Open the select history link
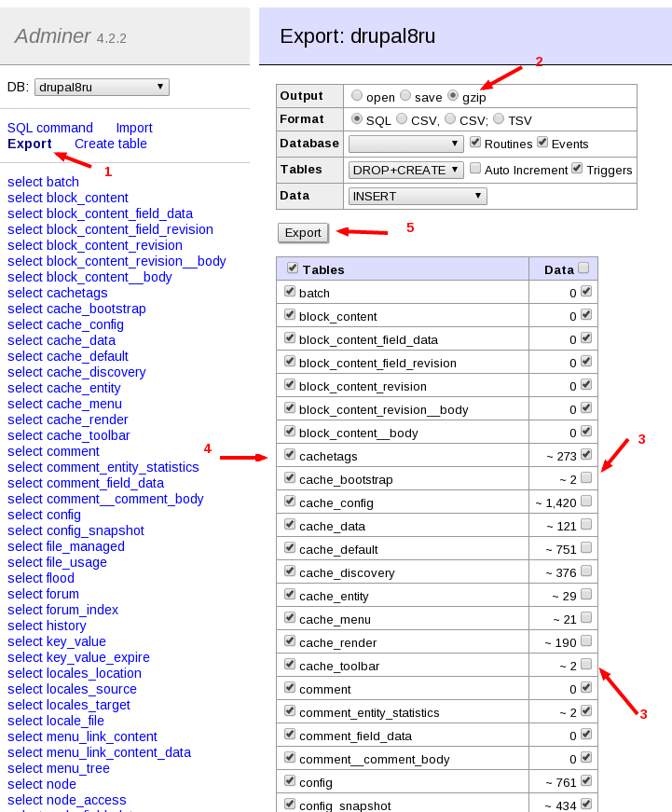Viewport: 672px width, 812px height. (47, 626)
